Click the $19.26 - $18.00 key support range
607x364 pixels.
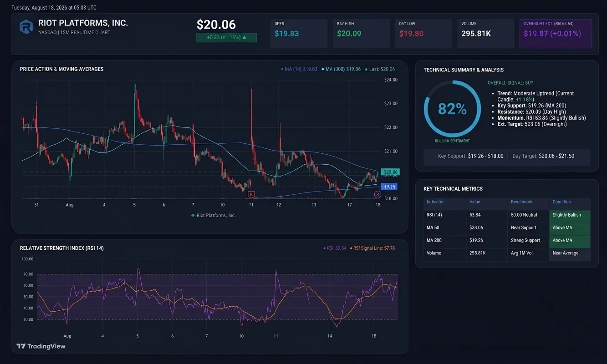[486, 156]
